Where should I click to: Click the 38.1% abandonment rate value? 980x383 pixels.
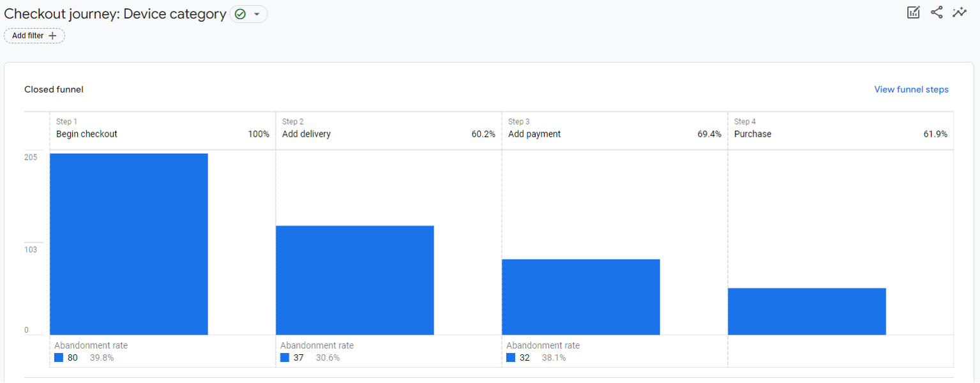(x=554, y=357)
